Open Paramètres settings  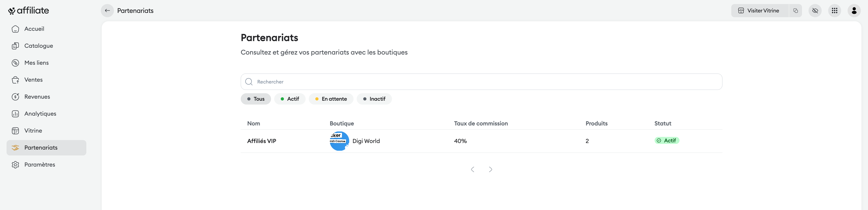pos(39,165)
